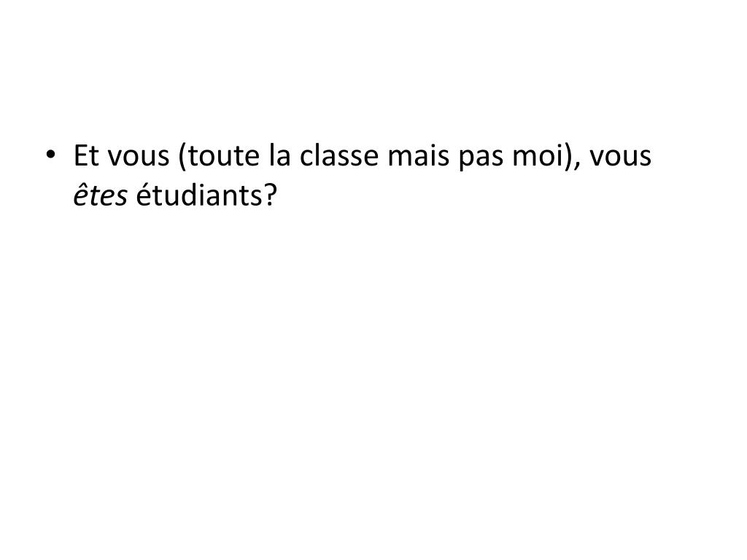747x560 pixels.
Task: Click the comma after the closing parenthesis
Action: (x=577, y=166)
